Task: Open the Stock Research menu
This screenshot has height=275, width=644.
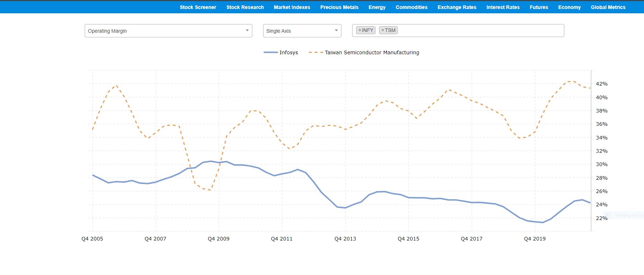Action: 245,7
